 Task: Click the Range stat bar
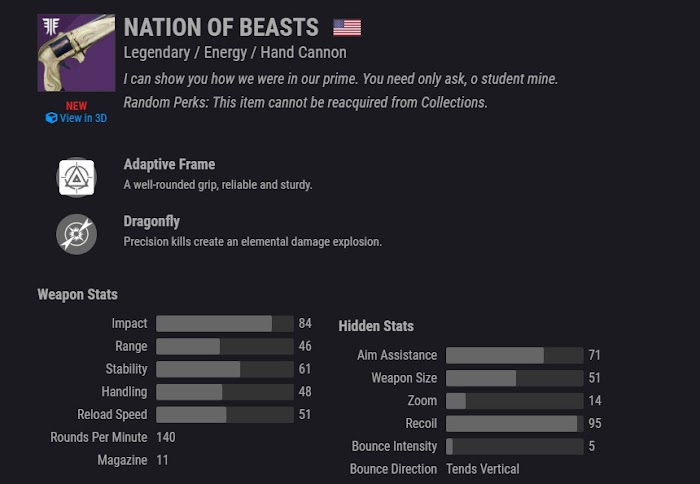click(x=225, y=346)
